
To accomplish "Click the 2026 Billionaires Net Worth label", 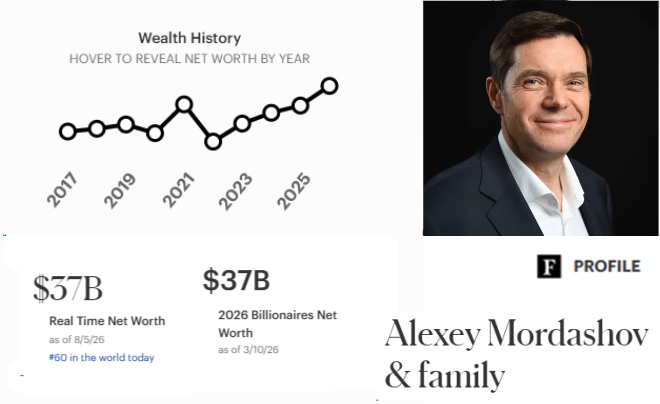I will tap(277, 324).
